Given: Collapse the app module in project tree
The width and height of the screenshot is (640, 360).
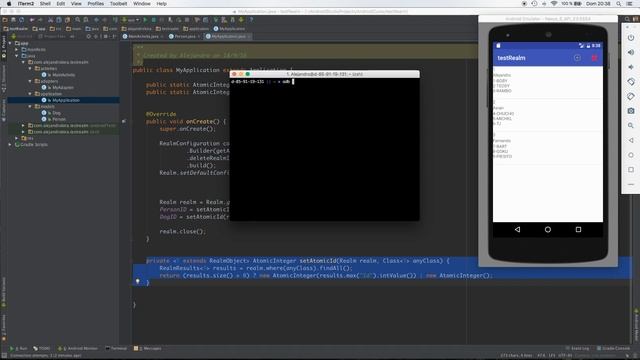Looking at the screenshot, I should 10,43.
